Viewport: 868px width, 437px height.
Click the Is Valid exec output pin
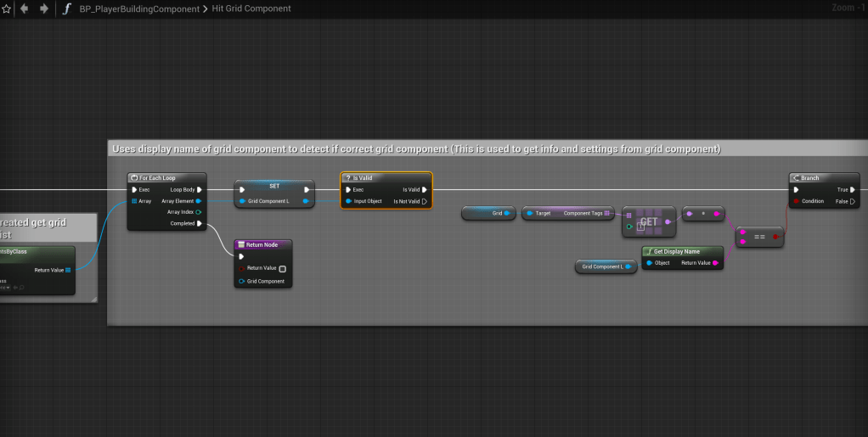coord(425,190)
